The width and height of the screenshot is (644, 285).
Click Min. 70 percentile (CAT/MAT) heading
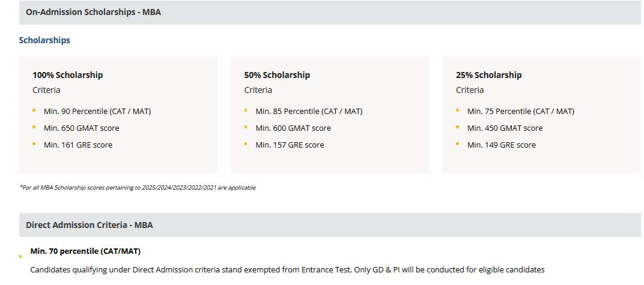(85, 251)
